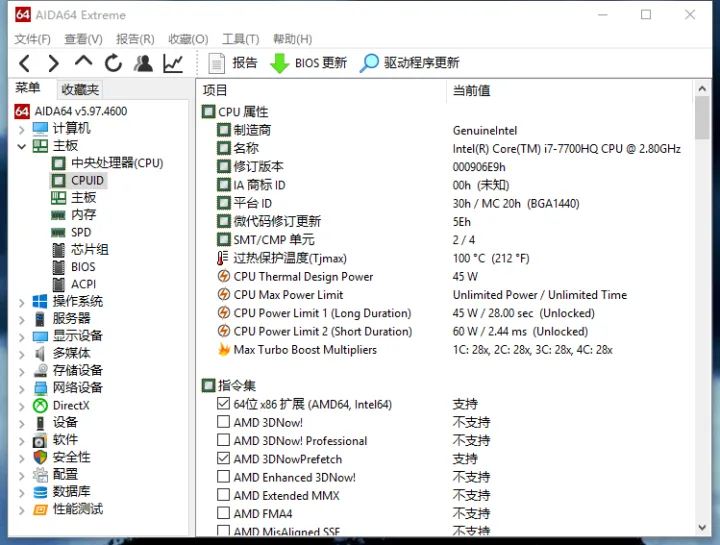720x545 pixels.
Task: Expand the 网络设备 tree node
Action: [x=22, y=388]
